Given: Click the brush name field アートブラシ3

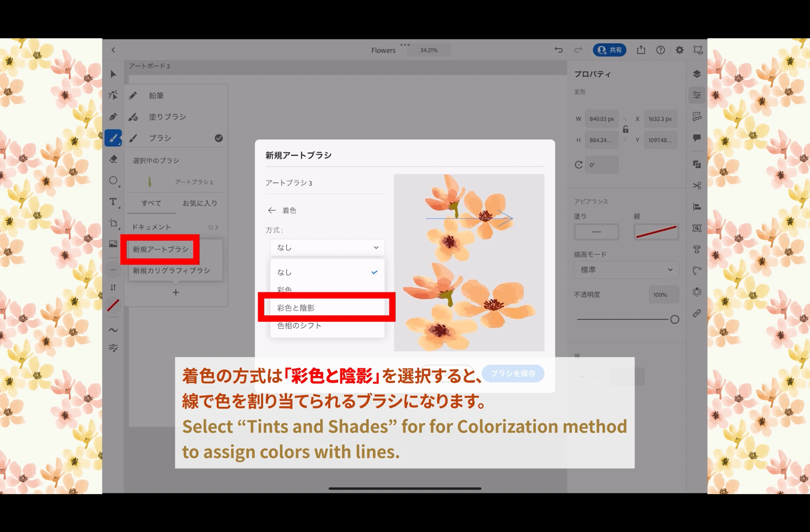Looking at the screenshot, I should 325,183.
